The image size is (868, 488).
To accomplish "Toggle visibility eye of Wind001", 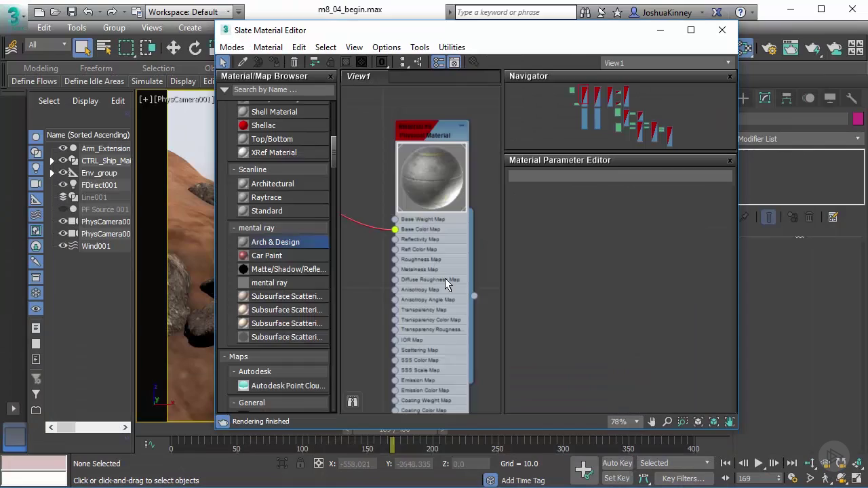I will click(x=63, y=246).
